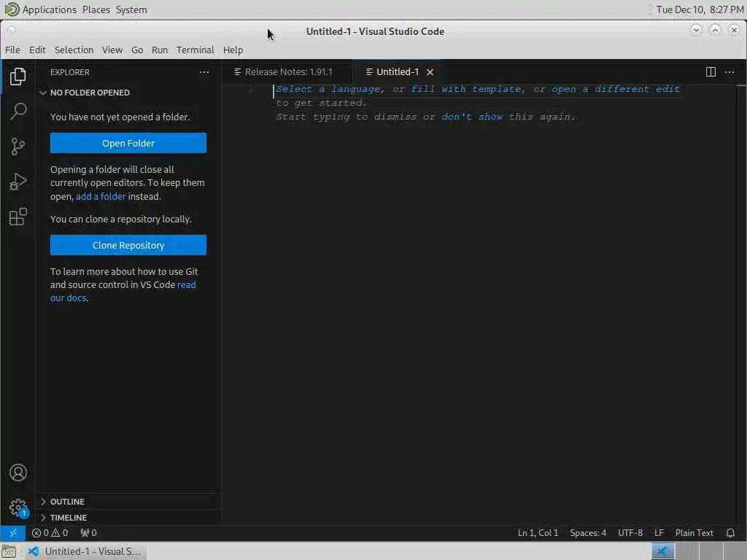Open notifications bell in status bar
Screen dimensions: 747x560
pos(730,533)
